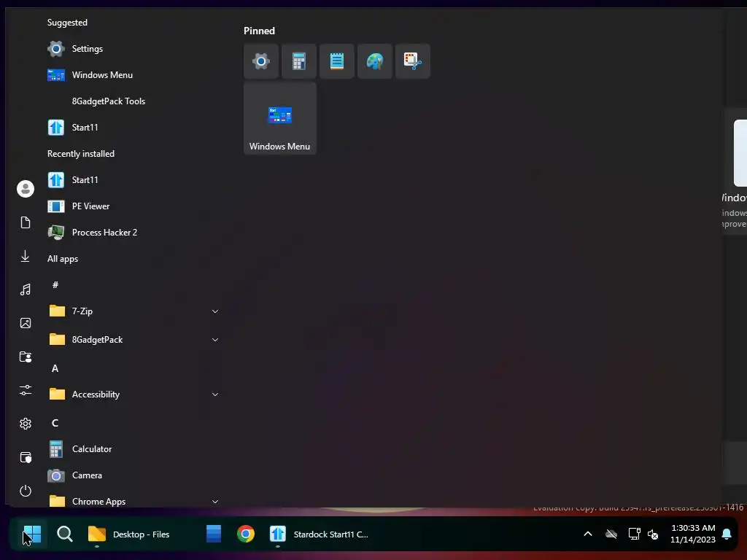This screenshot has height=560, width=747.
Task: Open Google Chrome from the taskbar
Action: point(246,534)
